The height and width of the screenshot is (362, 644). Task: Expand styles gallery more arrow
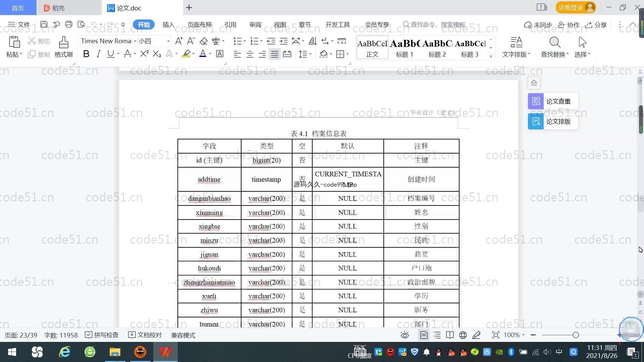[x=491, y=56]
